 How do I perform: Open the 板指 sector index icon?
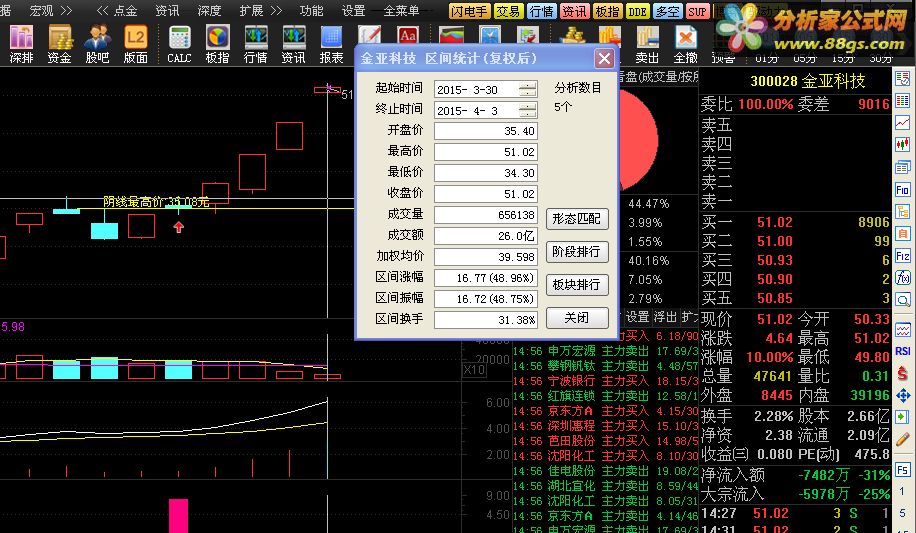pyautogui.click(x=217, y=44)
